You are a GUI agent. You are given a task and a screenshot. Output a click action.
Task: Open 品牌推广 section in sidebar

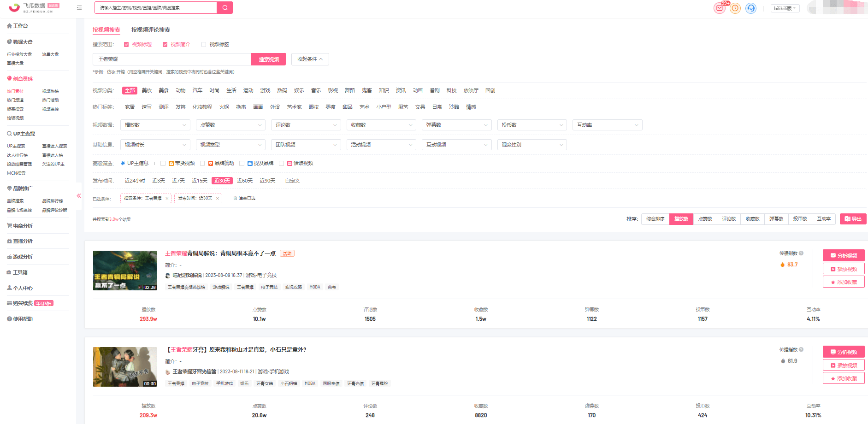20,188
